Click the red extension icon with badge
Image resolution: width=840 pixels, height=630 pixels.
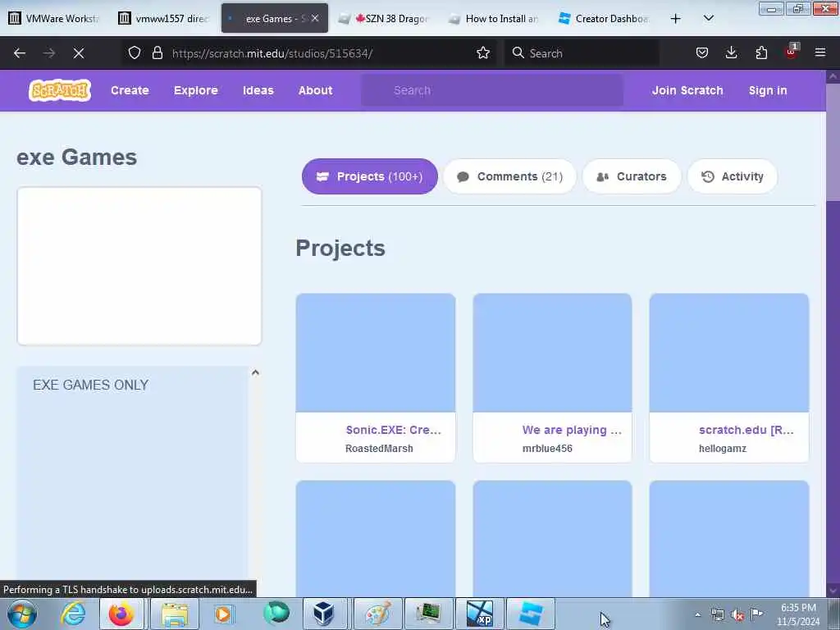click(792, 52)
